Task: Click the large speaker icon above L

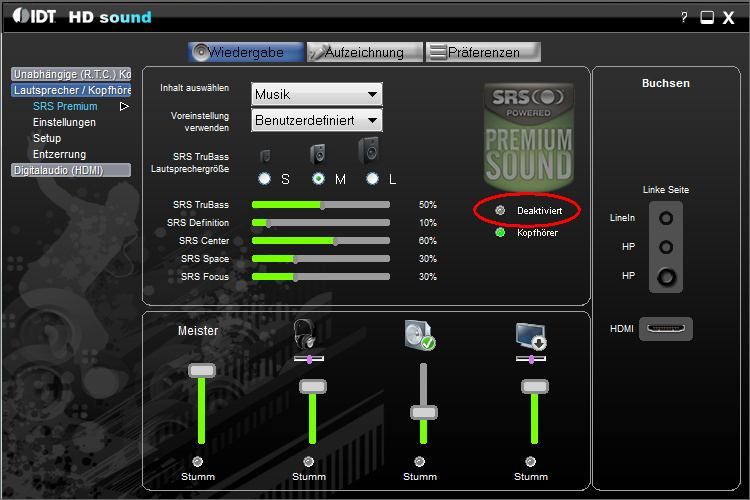Action: [369, 151]
